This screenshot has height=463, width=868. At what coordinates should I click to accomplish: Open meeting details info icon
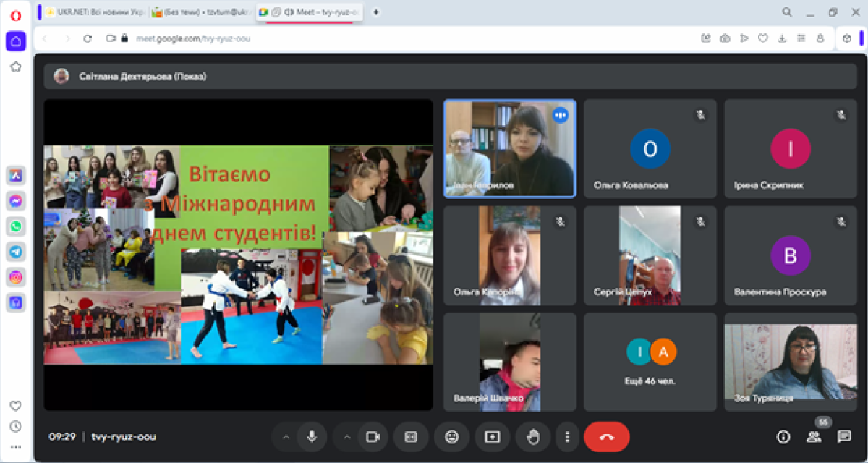click(x=783, y=436)
